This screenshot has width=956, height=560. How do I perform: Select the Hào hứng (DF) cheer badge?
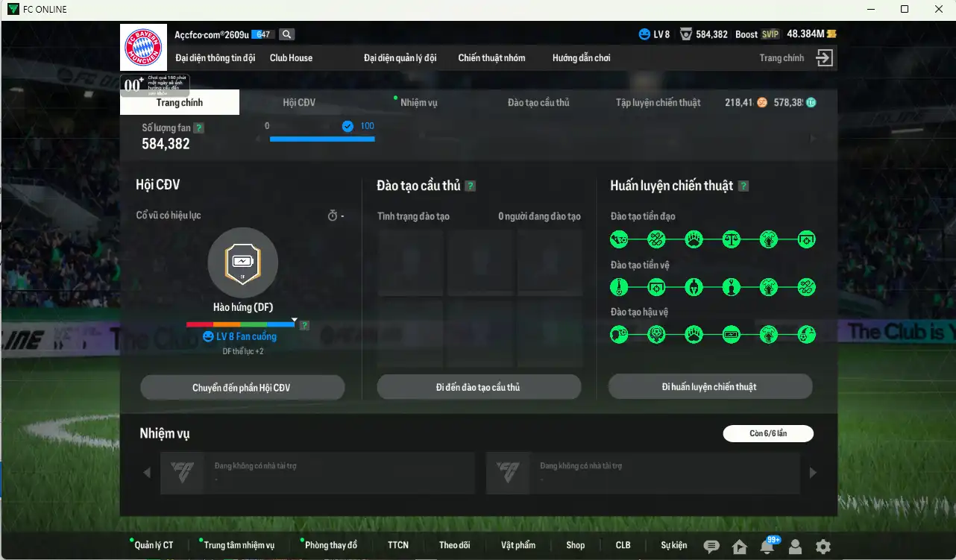coord(243,262)
